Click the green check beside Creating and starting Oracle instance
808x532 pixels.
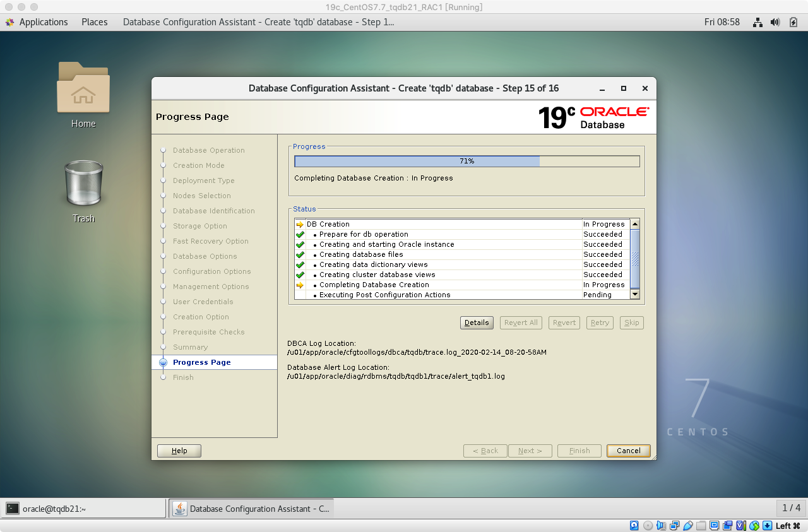(300, 244)
